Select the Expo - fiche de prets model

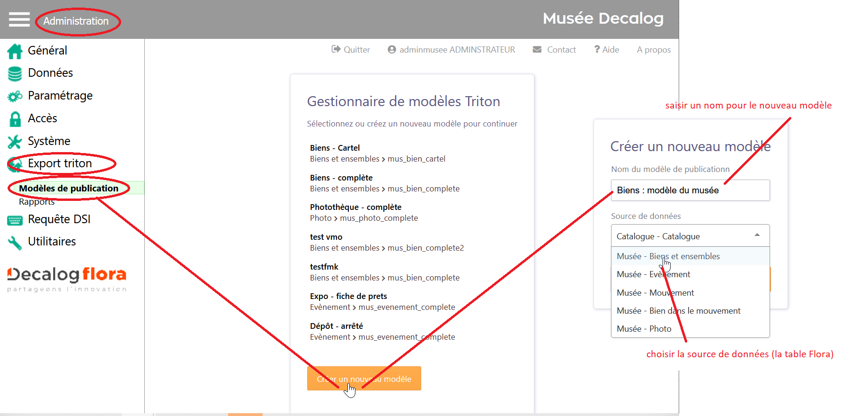point(348,296)
